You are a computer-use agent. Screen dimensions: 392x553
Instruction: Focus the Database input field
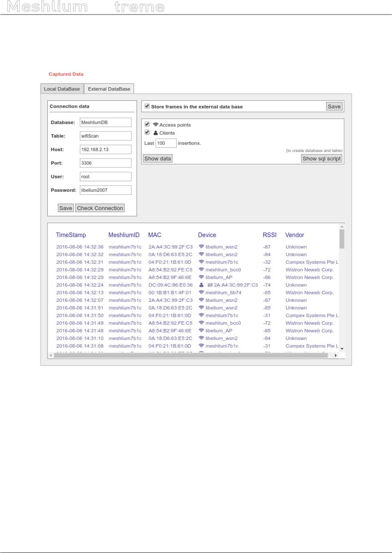(106, 122)
